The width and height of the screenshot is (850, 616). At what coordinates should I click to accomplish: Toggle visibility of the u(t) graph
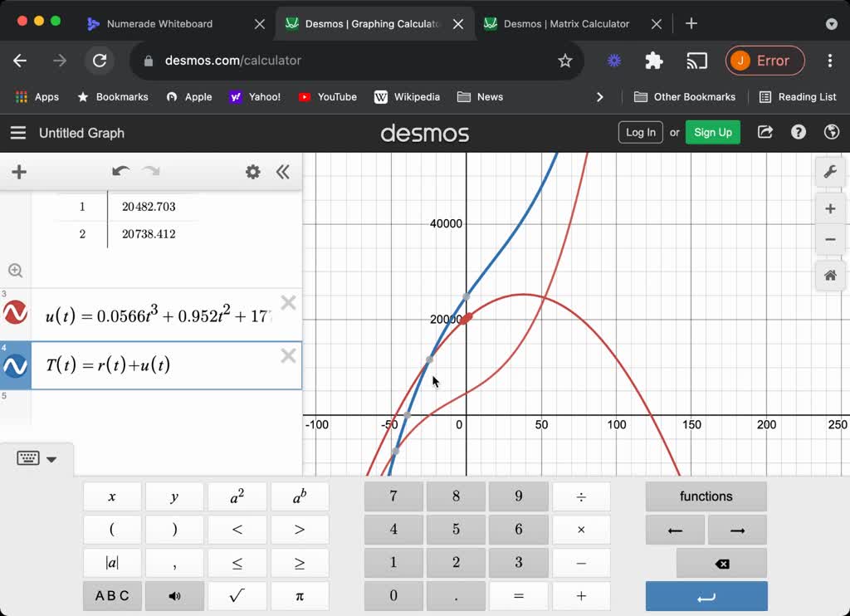(16, 313)
